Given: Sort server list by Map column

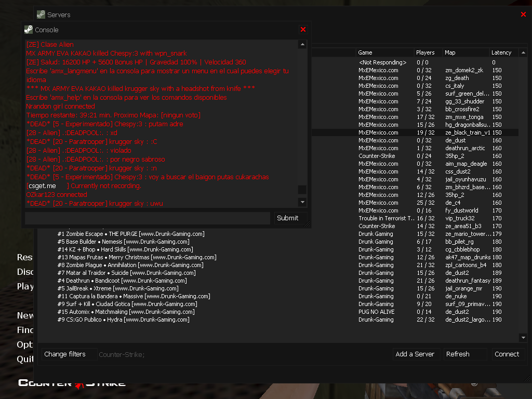Looking at the screenshot, I should click(x=465, y=52).
